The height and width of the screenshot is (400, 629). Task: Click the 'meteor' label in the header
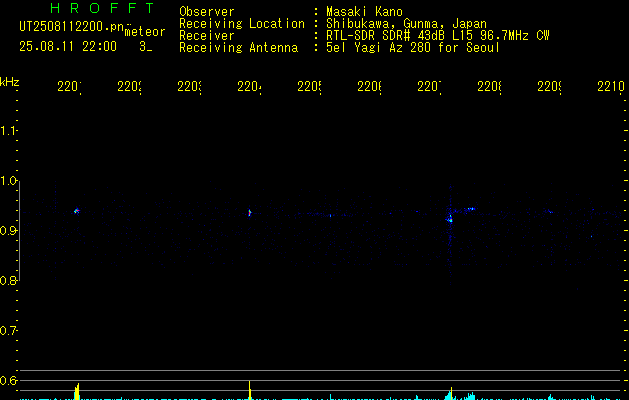tap(145, 32)
